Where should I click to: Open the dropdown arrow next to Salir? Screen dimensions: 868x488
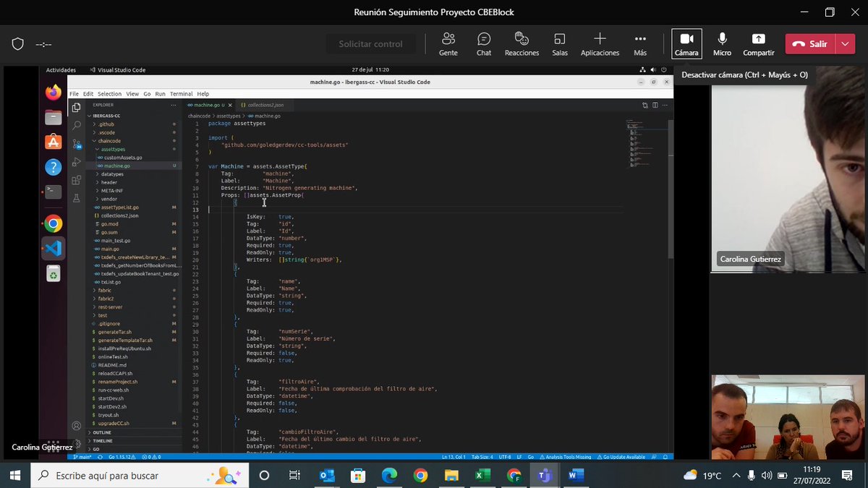click(x=845, y=44)
